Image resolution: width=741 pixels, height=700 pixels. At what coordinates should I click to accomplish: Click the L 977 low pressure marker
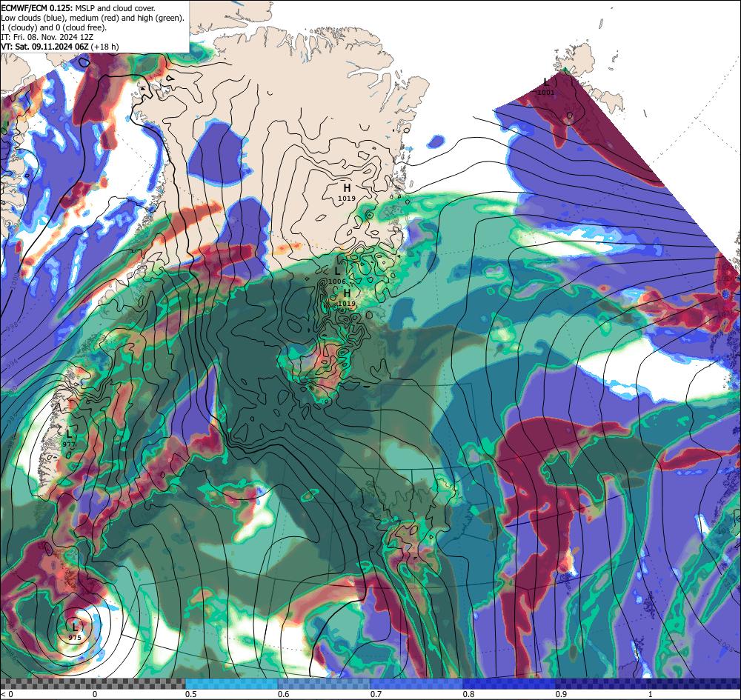69,439
